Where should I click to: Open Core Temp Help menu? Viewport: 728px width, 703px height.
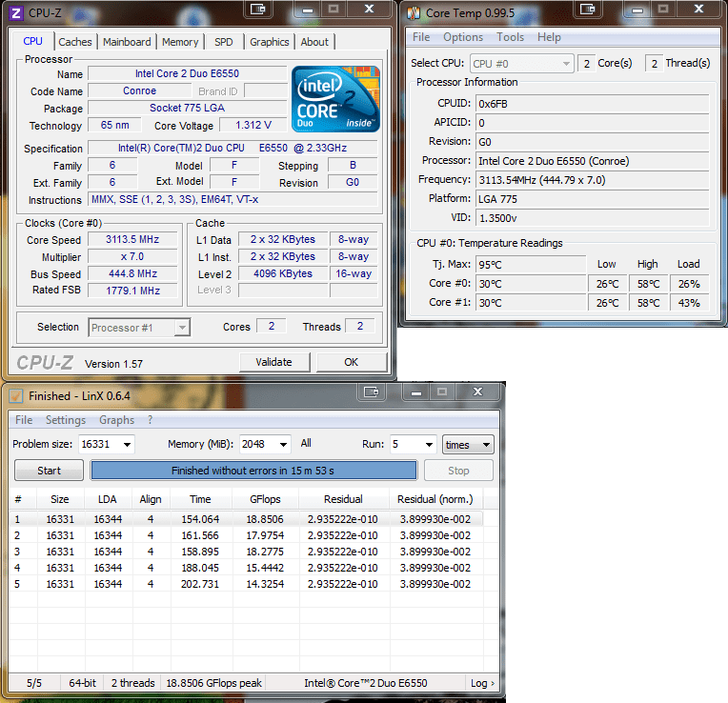coord(549,37)
